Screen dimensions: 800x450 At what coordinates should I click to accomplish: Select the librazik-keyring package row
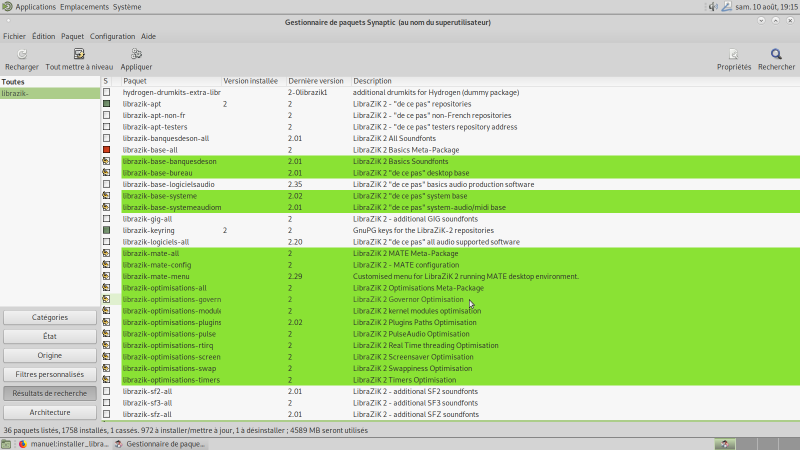451,231
